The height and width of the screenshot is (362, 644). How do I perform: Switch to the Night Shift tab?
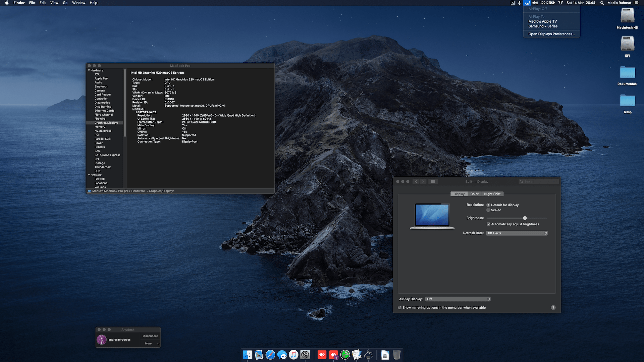pyautogui.click(x=492, y=194)
